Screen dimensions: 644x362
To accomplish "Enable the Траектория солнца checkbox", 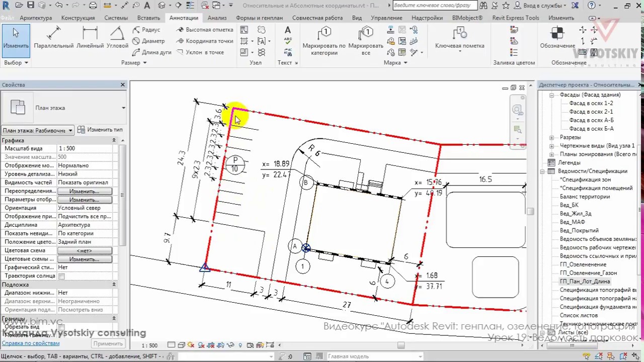I will coord(61,276).
